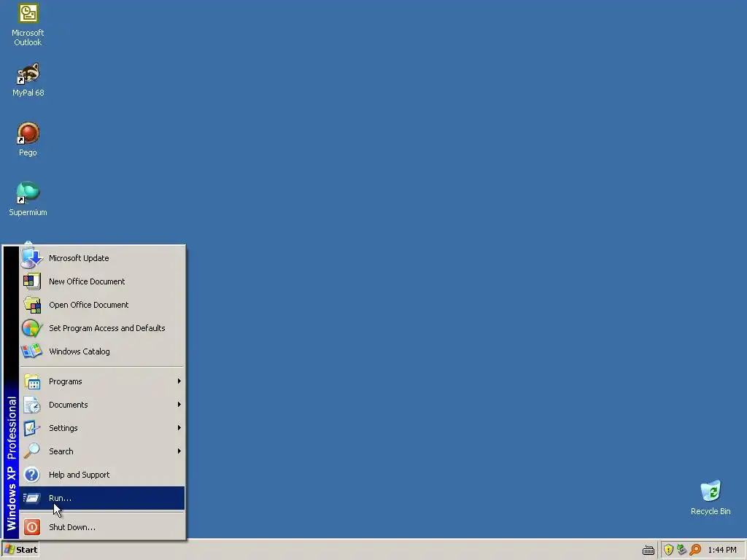Click the Safely Remove Hardware tray icon
Image resolution: width=747 pixels, height=560 pixels.
682,550
